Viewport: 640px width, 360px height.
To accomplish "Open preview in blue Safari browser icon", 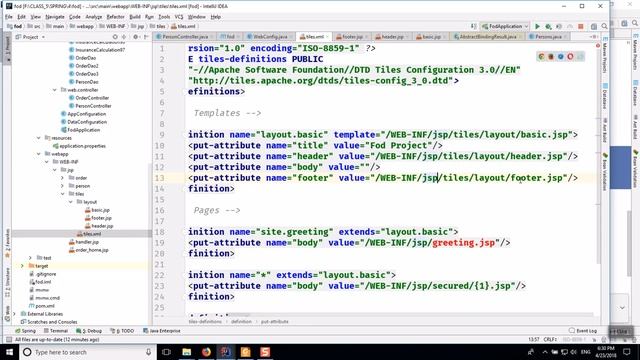I will [560, 56].
